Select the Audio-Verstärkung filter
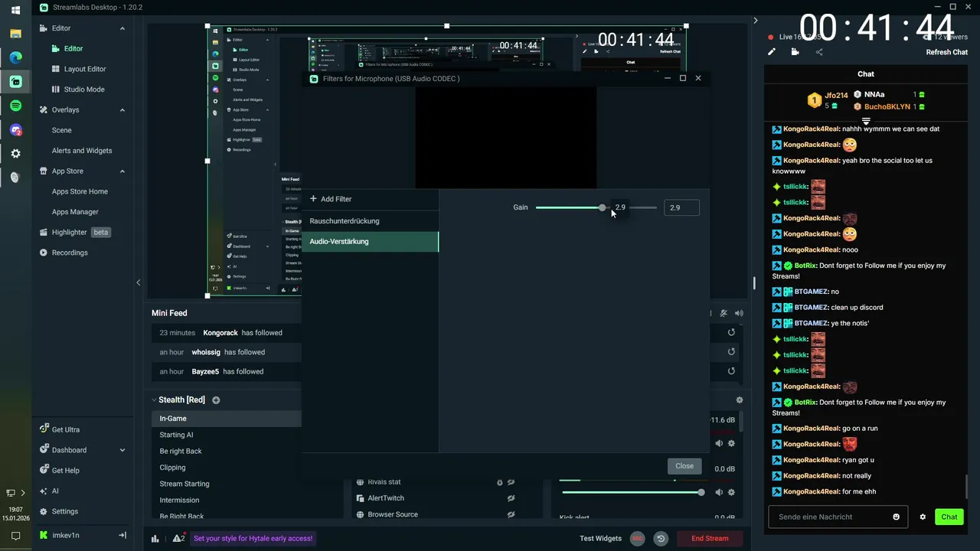This screenshot has height=551, width=980. [x=370, y=242]
